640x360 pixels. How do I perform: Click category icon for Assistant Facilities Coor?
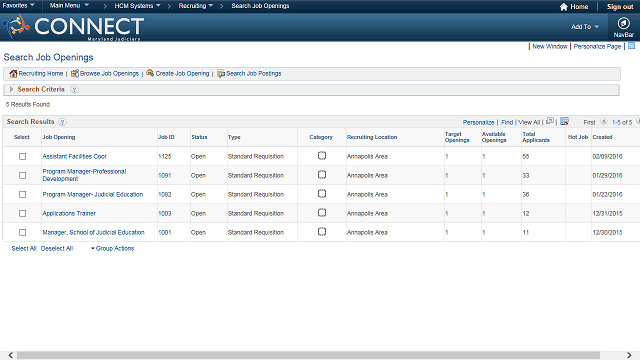(x=322, y=156)
